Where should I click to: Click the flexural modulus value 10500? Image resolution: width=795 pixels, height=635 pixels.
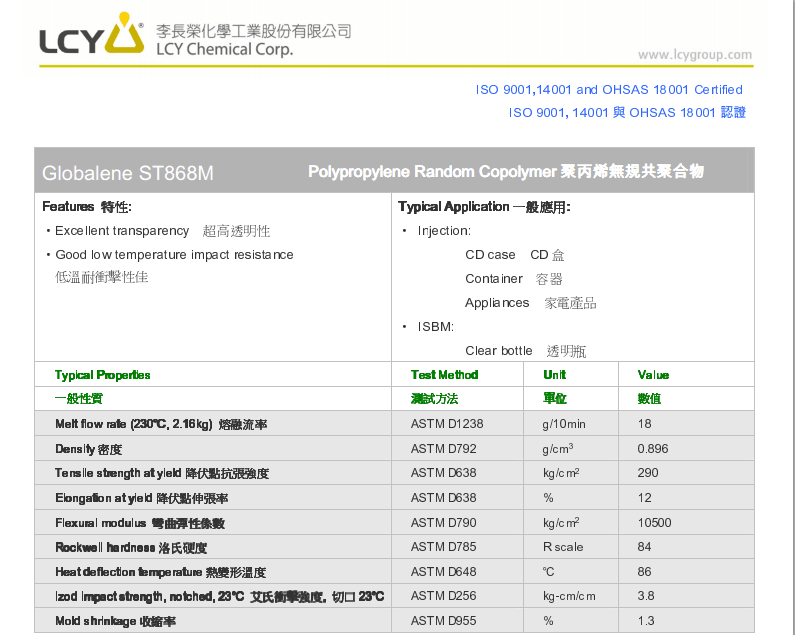pos(654,522)
